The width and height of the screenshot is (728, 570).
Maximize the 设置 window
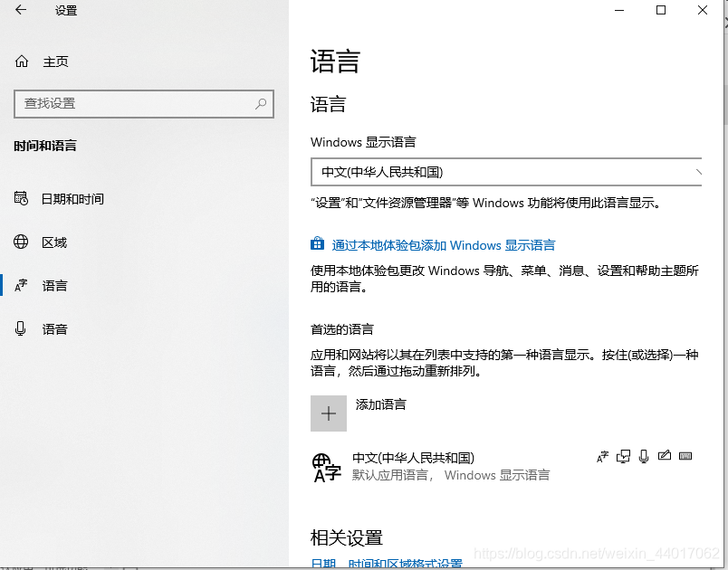(x=661, y=10)
